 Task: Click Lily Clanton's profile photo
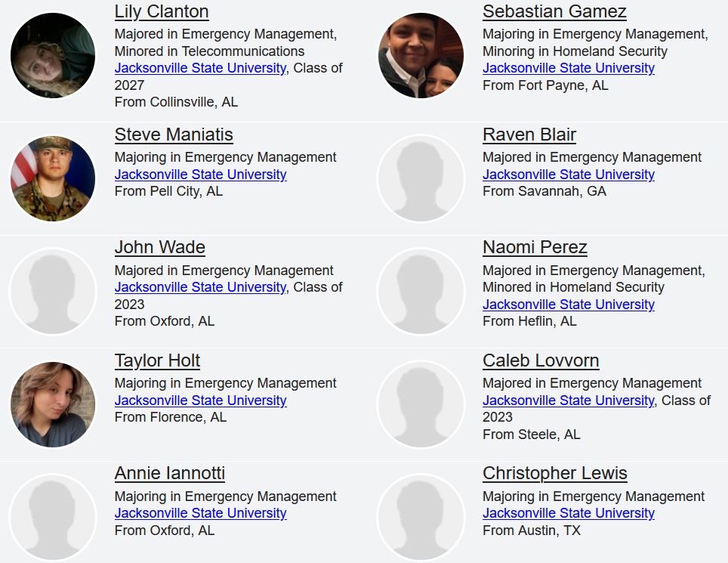point(53,55)
